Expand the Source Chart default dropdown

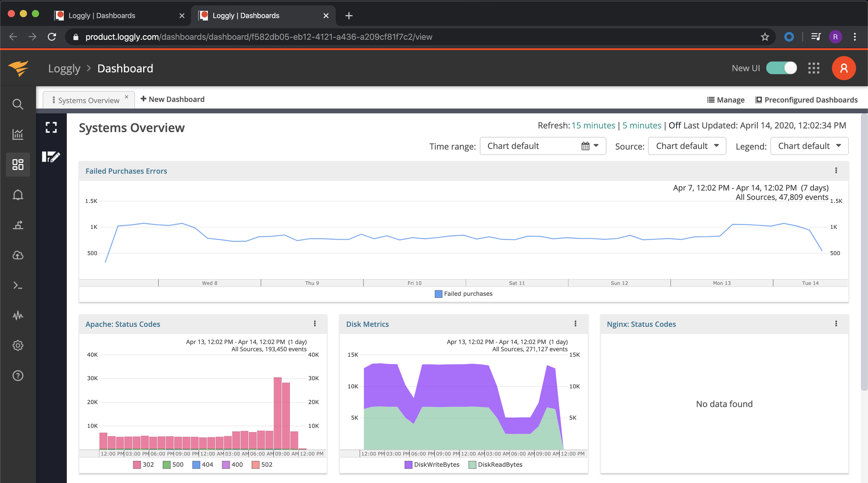(x=687, y=146)
